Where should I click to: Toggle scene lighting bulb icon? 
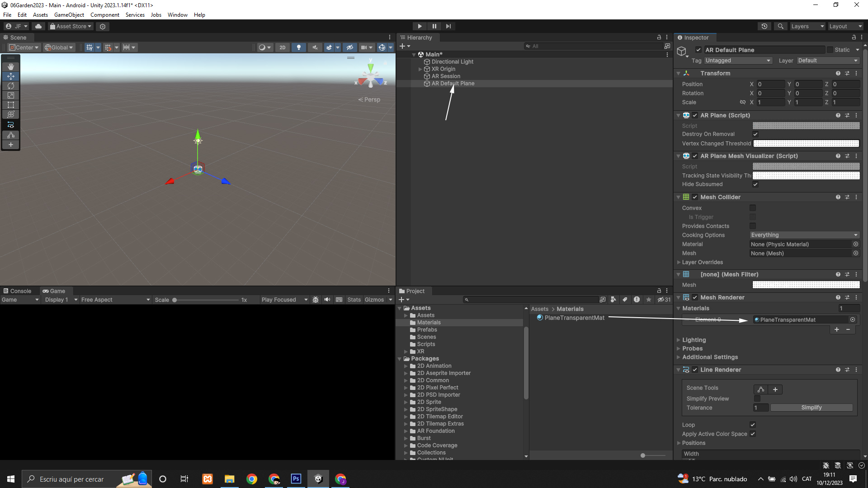(x=298, y=47)
